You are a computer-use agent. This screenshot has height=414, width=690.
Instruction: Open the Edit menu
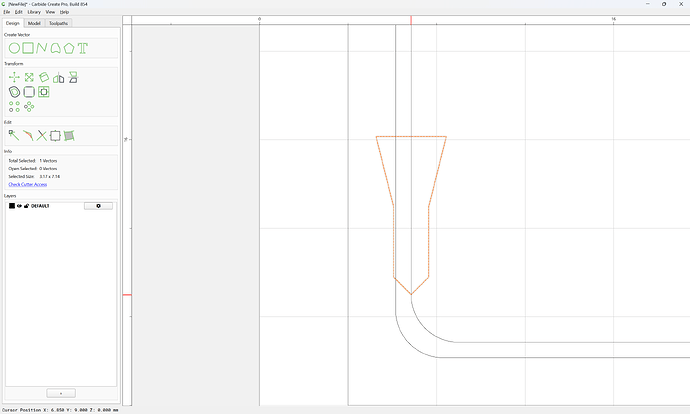[x=18, y=12]
